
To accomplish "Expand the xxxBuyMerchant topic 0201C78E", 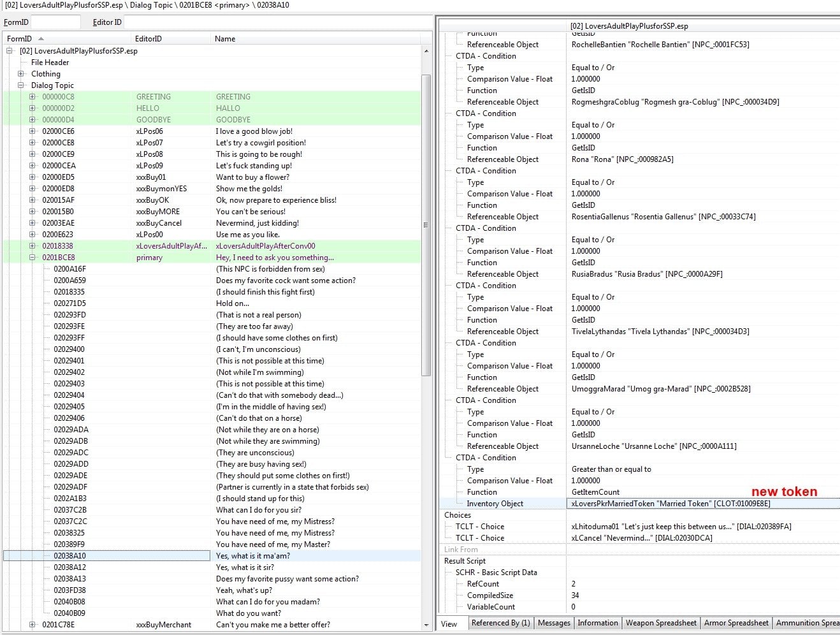I will pos(33,625).
